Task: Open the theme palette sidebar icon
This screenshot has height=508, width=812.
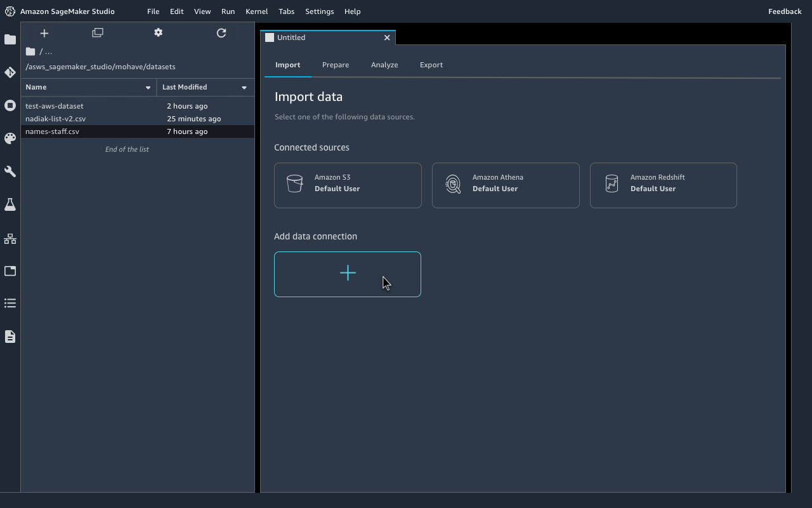Action: 10,138
